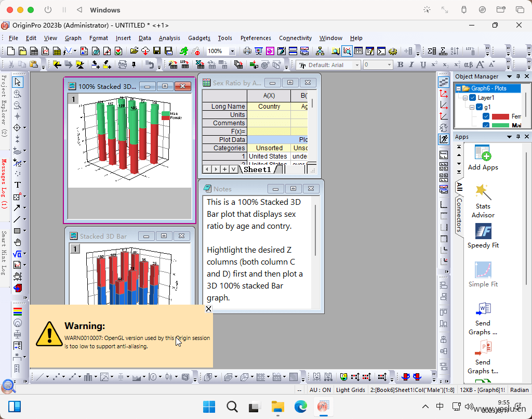Click Light Grids in the status bar

tap(351, 390)
